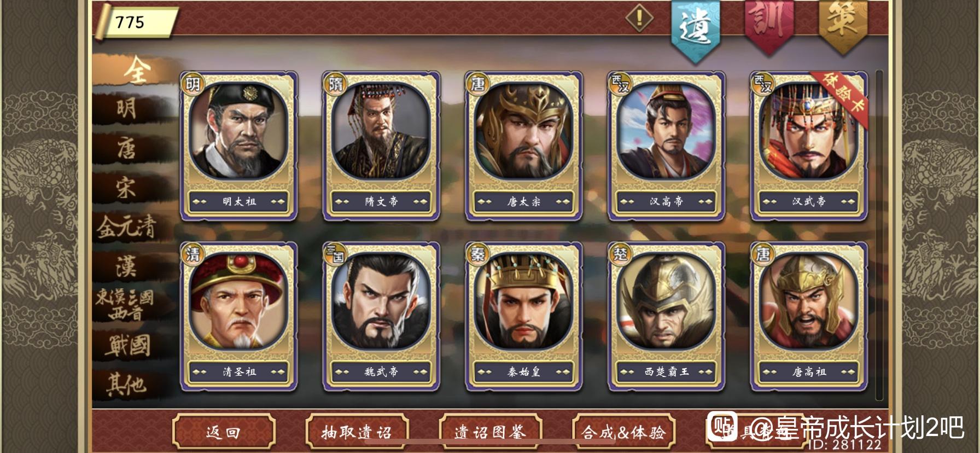Click the 返回 back button

tap(224, 433)
